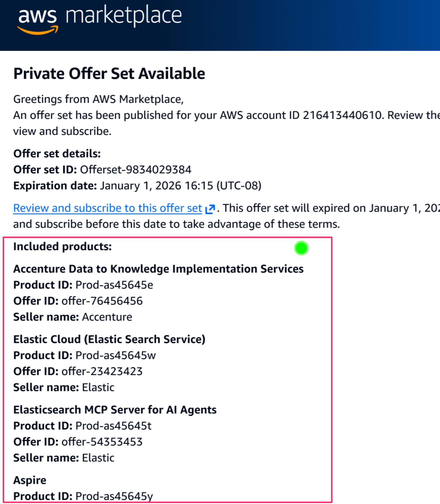Click the Aspire product title
Screen dimensions: 440x504
pos(30,480)
